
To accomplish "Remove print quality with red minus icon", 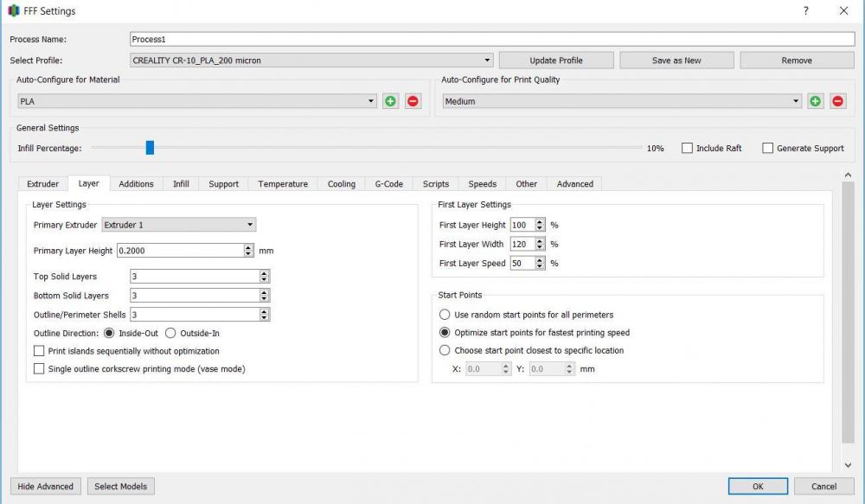I will point(837,101).
